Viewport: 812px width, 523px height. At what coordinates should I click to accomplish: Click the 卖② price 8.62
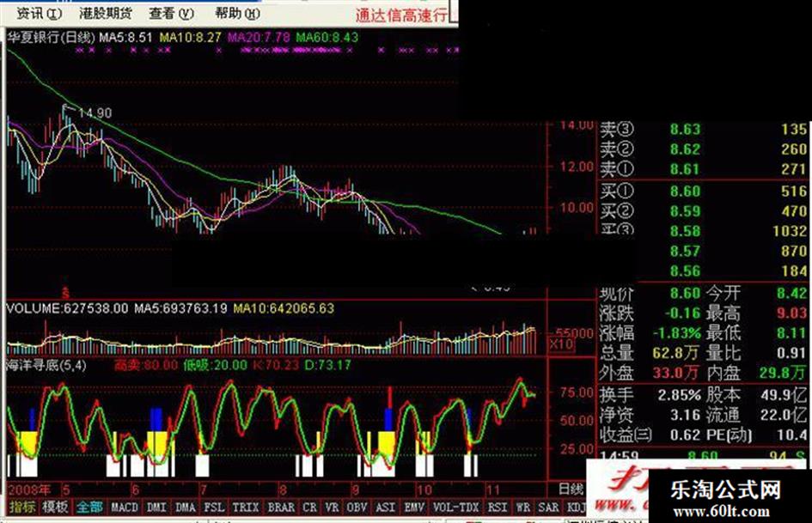685,149
